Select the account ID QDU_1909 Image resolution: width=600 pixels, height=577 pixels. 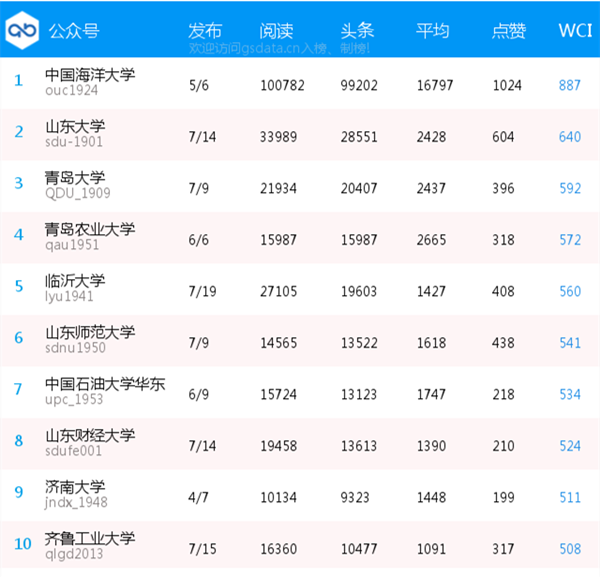[x=78, y=193]
